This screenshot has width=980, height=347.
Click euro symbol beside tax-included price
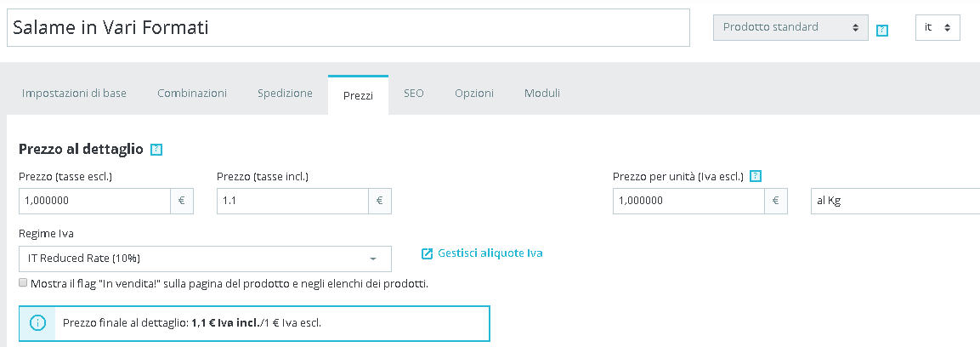379,202
